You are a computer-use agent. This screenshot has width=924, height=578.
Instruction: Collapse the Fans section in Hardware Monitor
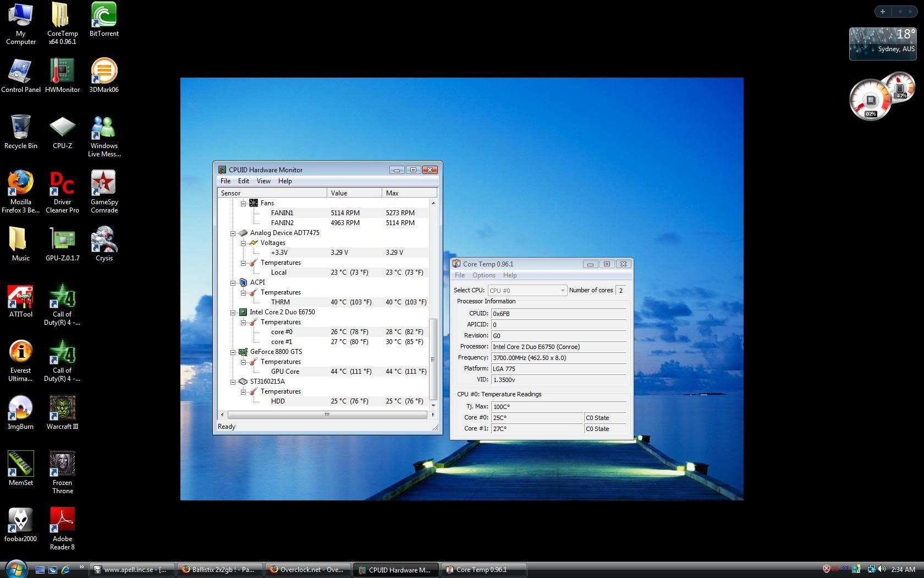pos(244,203)
